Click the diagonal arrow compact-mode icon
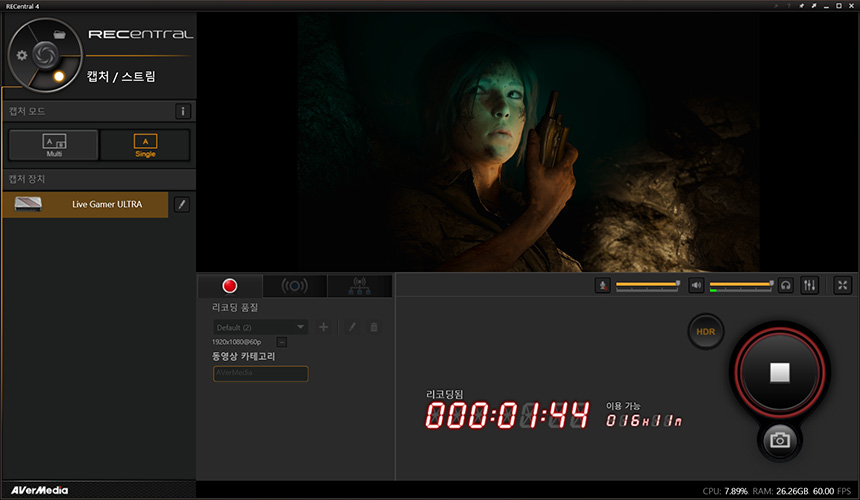 pyautogui.click(x=814, y=6)
